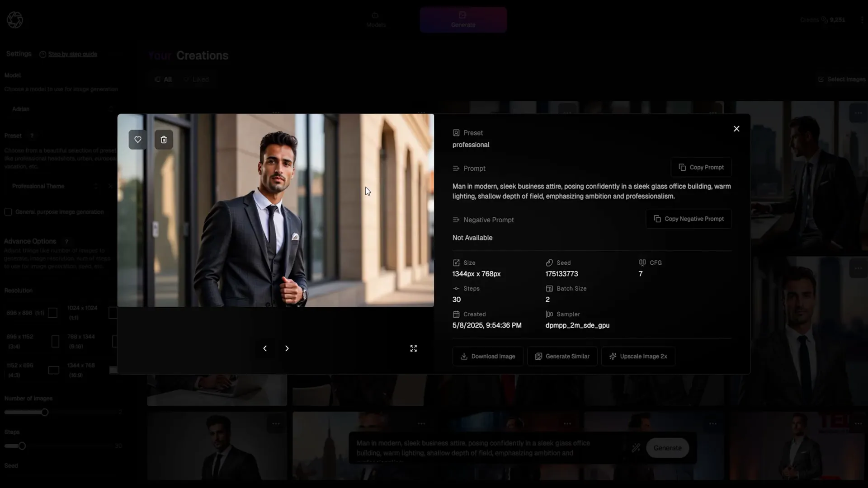Click the help icon next to Advance Options
868x488 pixels.
66,242
